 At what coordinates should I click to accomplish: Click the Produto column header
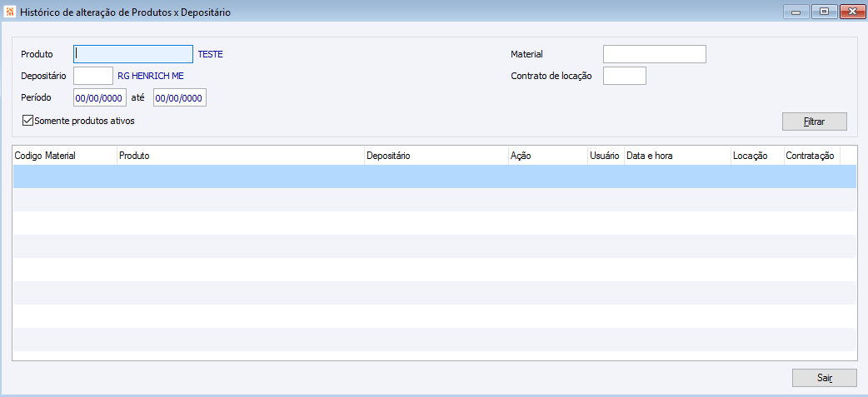(x=240, y=156)
